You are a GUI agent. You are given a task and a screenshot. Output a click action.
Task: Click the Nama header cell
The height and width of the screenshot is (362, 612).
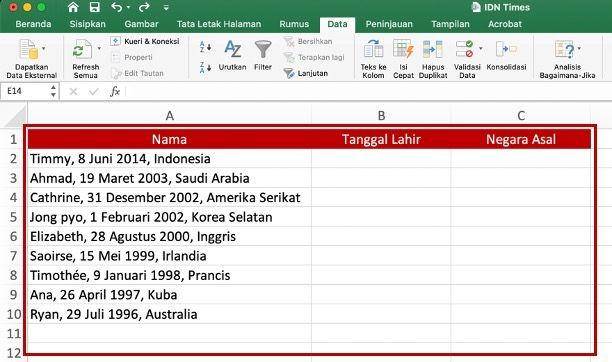169,139
